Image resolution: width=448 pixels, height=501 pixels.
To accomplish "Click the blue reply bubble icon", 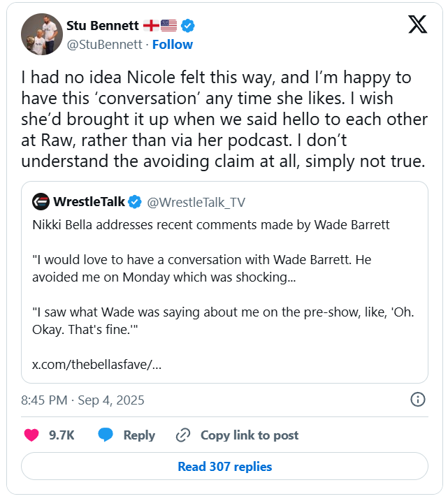I will (x=106, y=435).
